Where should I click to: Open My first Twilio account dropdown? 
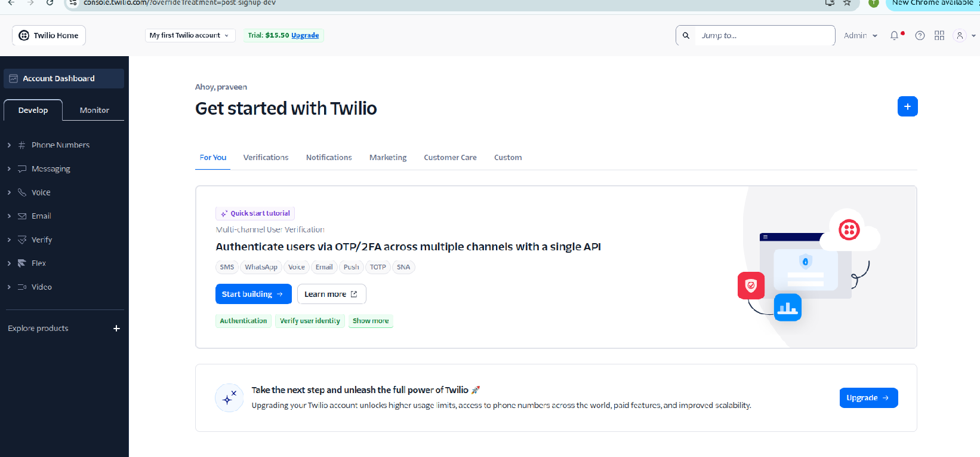(x=189, y=35)
